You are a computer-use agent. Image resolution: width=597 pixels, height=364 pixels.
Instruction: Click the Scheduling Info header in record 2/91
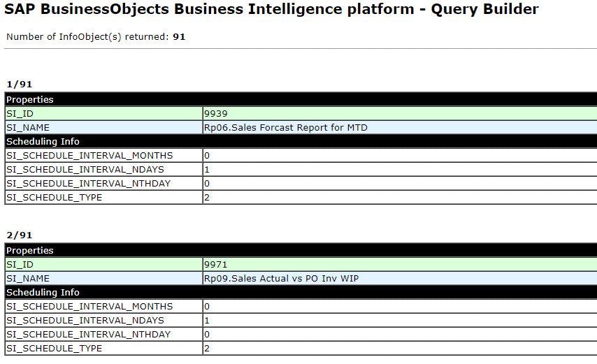pyautogui.click(x=43, y=293)
